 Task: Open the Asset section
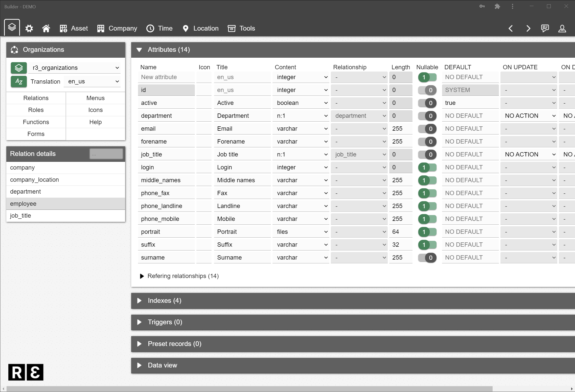point(73,28)
